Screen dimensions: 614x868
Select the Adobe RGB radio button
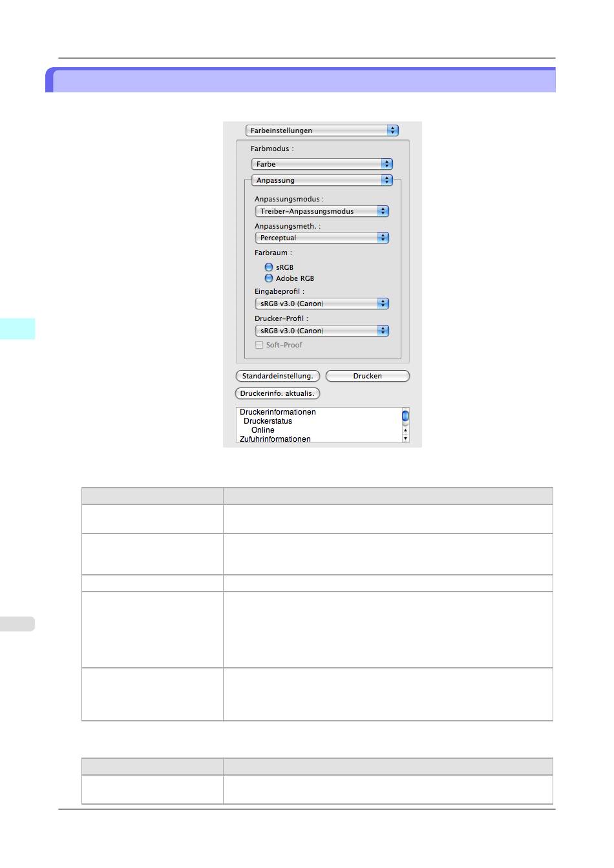click(x=269, y=278)
